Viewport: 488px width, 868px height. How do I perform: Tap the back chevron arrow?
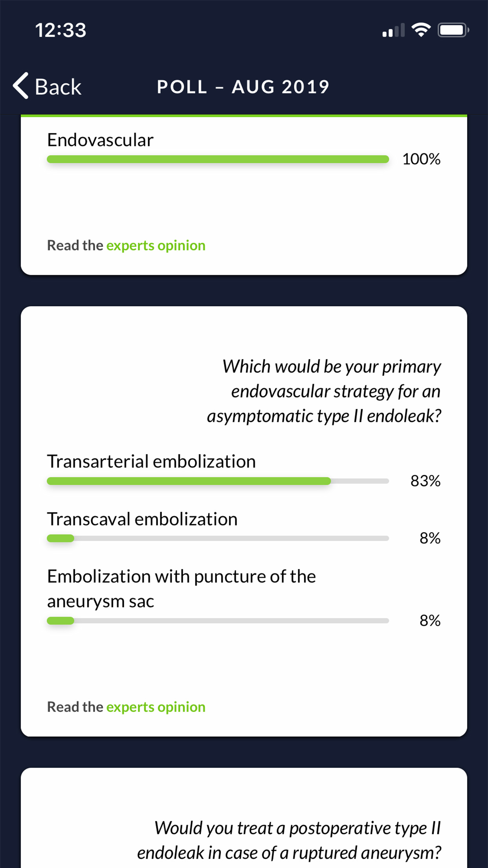click(21, 86)
